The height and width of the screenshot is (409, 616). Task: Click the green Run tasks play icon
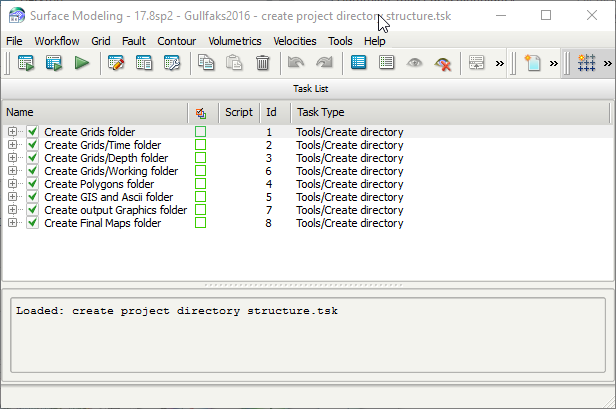click(x=82, y=64)
